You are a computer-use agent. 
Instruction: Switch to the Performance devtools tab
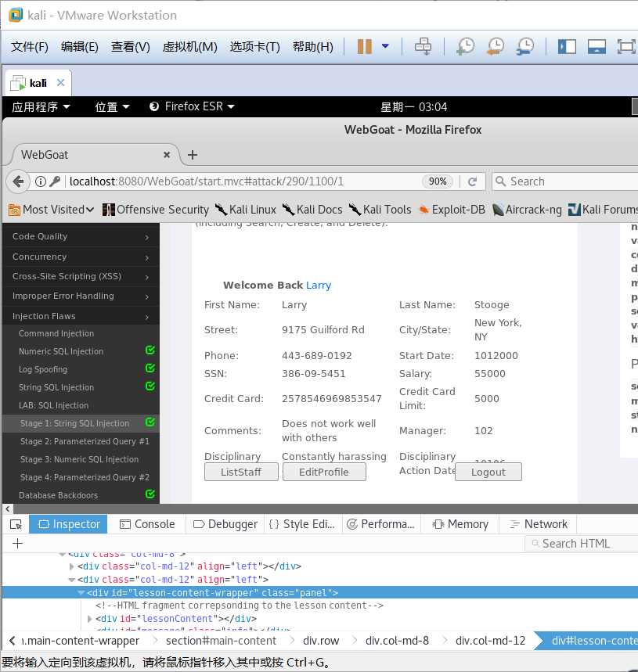[381, 524]
